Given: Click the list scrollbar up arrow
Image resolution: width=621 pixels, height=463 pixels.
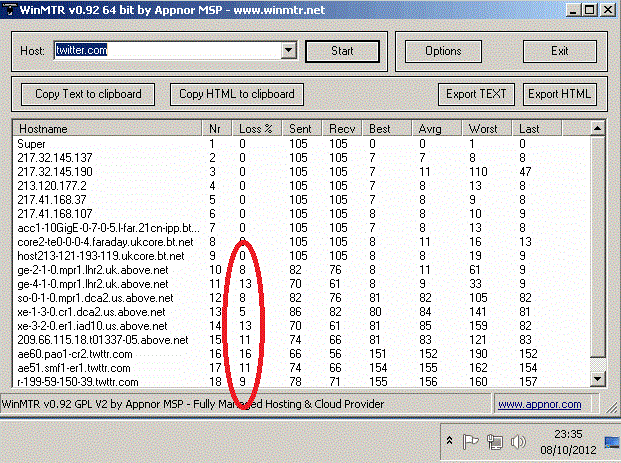Looking at the screenshot, I should click(597, 128).
